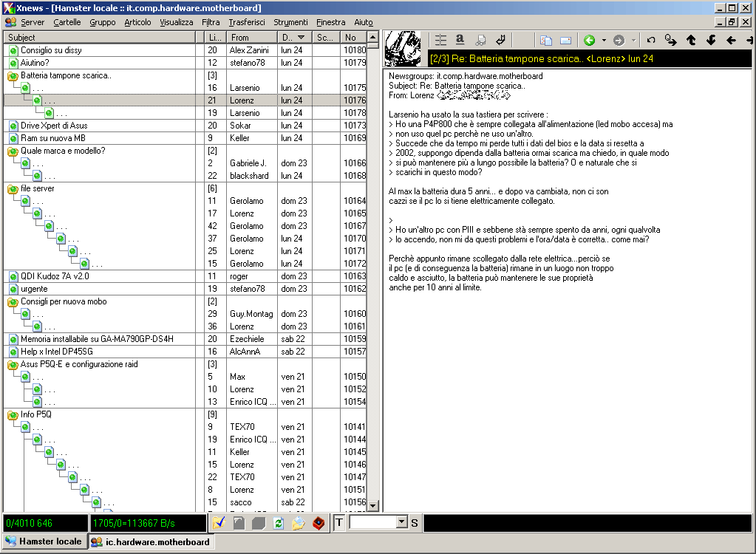Click the red box icon in status bar
This screenshot has width=756, height=554.
coord(319,523)
